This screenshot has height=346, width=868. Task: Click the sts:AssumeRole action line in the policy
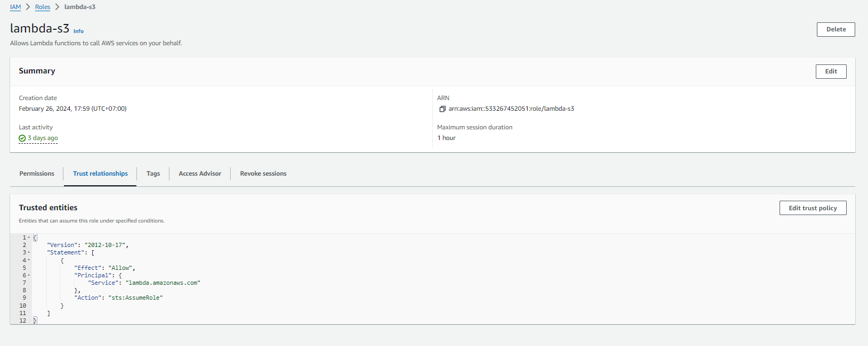click(118, 298)
